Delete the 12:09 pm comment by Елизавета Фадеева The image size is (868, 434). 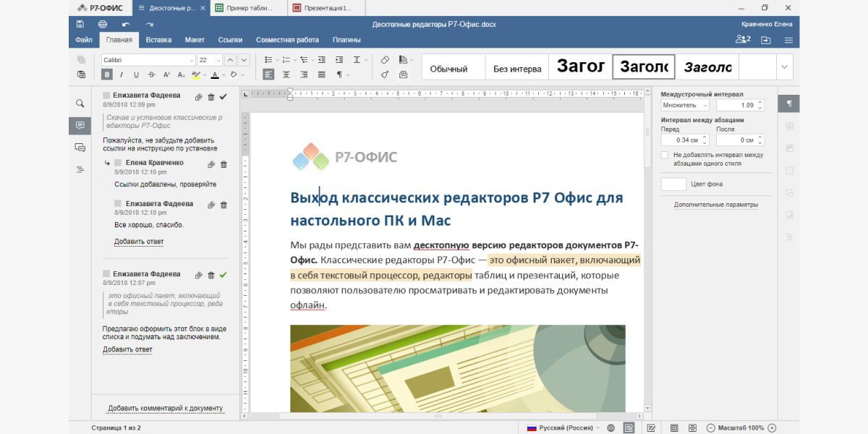(211, 96)
